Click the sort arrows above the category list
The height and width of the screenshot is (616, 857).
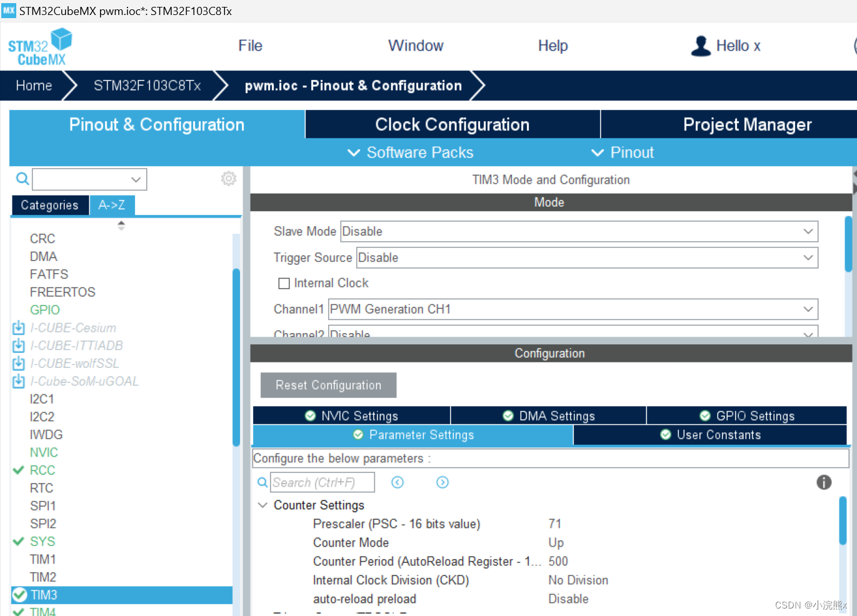click(121, 226)
